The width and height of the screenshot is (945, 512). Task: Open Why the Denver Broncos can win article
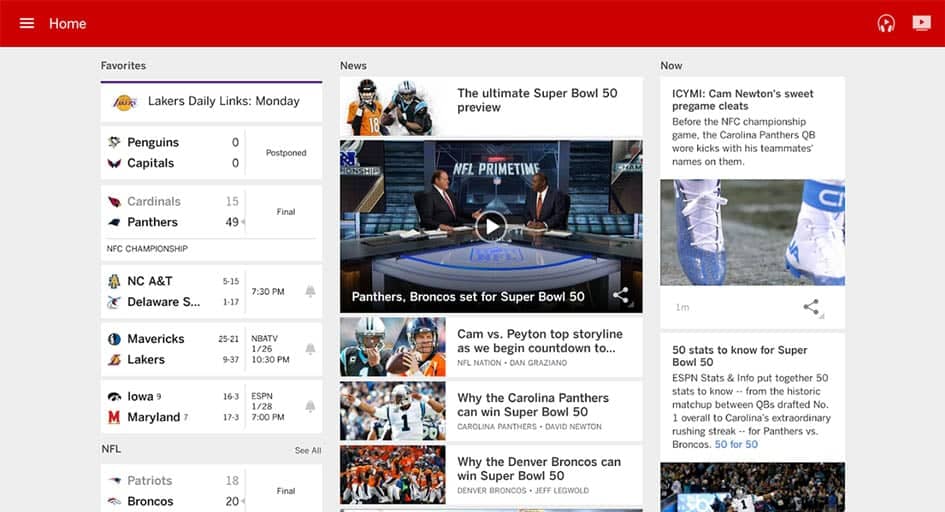pos(539,469)
